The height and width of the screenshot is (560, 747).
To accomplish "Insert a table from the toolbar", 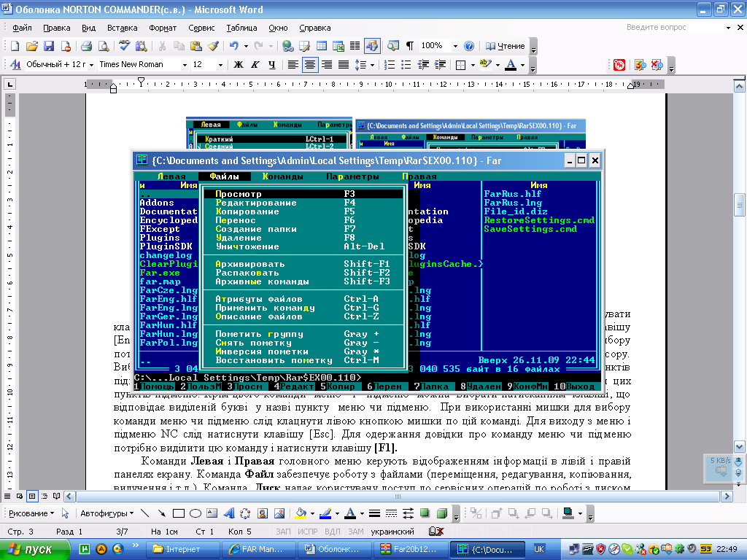I will 322,46.
